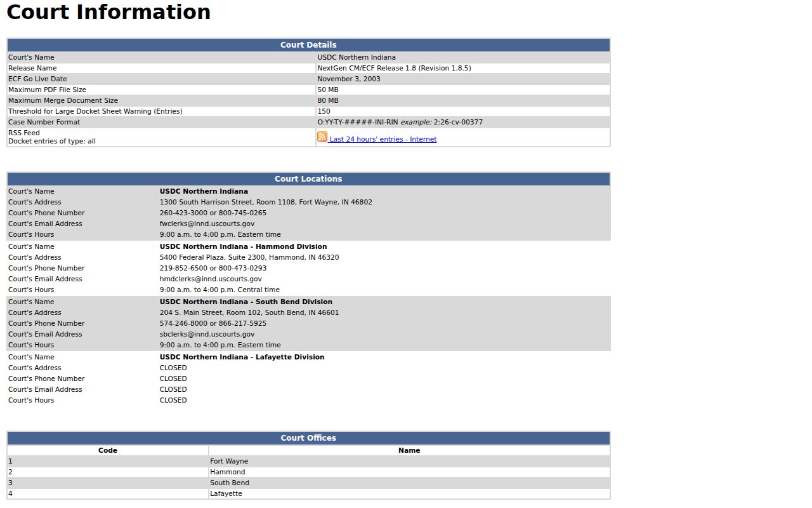Select phone number 219-852-6500 or 800-473-0293
The image size is (812, 508).
[x=213, y=268]
